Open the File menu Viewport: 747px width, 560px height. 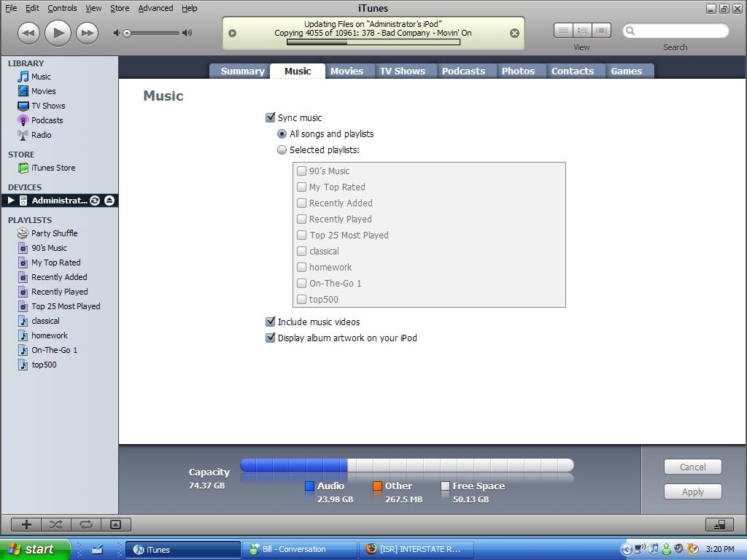click(x=11, y=8)
